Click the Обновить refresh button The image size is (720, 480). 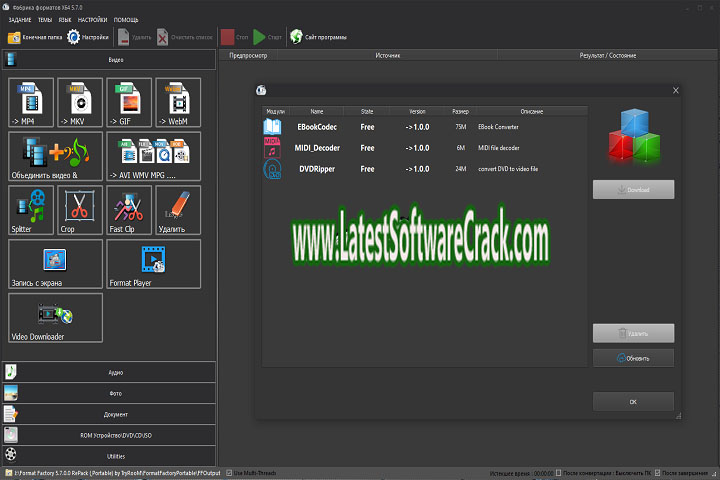(x=633, y=358)
